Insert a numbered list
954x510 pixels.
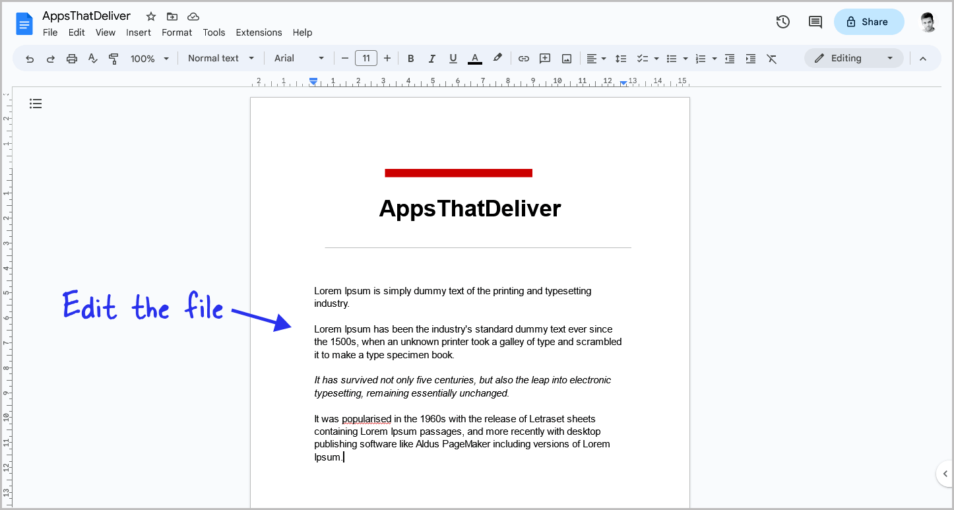click(700, 59)
